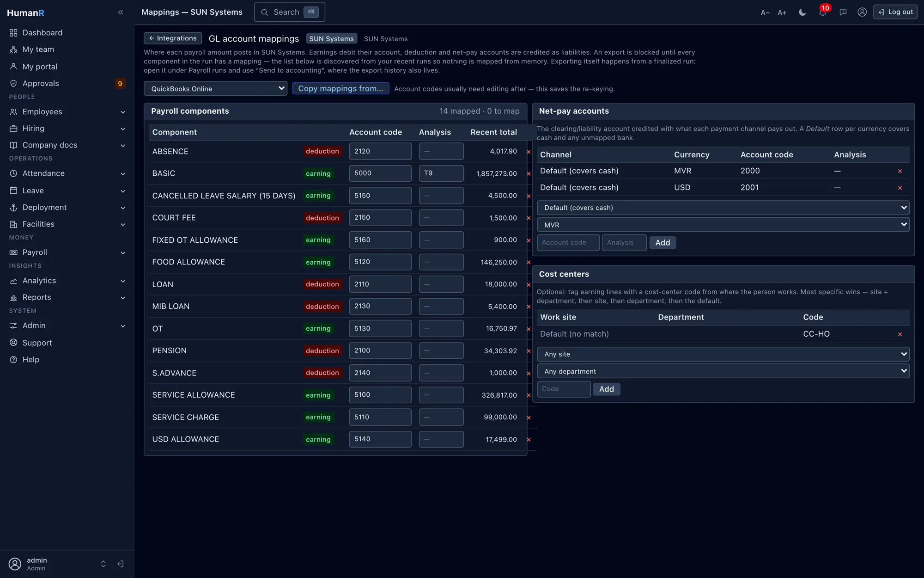Click Add in Net-pay accounts
The width and height of the screenshot is (924, 578).
663,243
